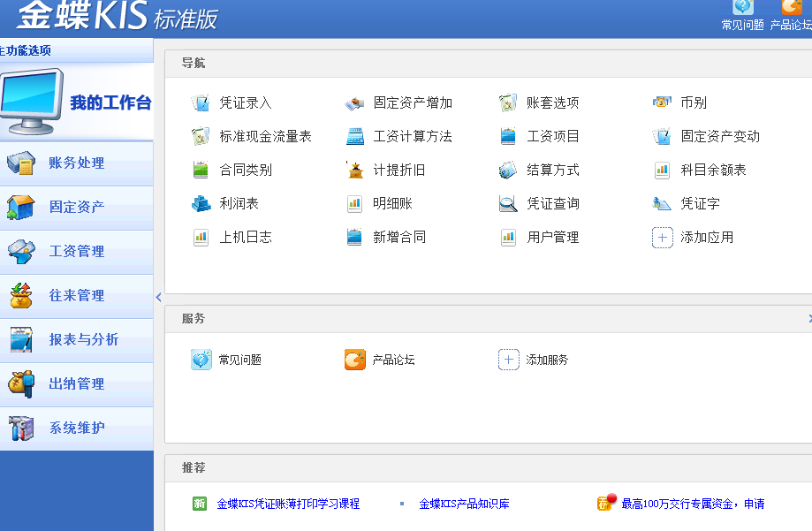The width and height of the screenshot is (812, 531).
Task: Open 出纳管理 module in sidebar
Action: point(77,383)
